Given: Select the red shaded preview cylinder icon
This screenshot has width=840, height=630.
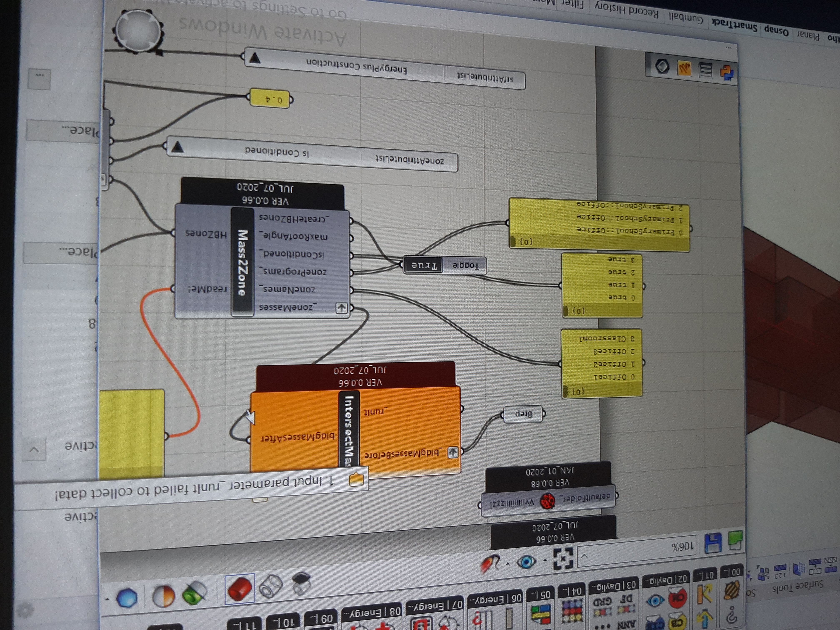Looking at the screenshot, I should coord(240,589).
